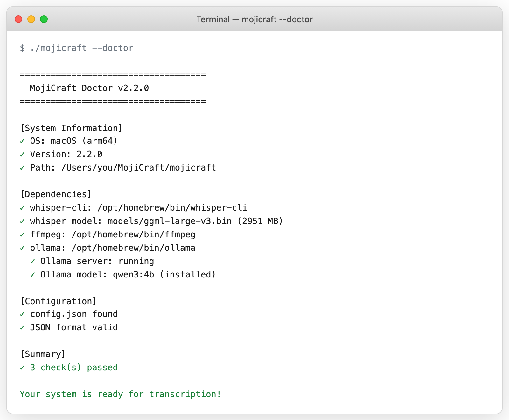Click the checkmark beside OS: macOS
The width and height of the screenshot is (509, 420).
(x=22, y=141)
